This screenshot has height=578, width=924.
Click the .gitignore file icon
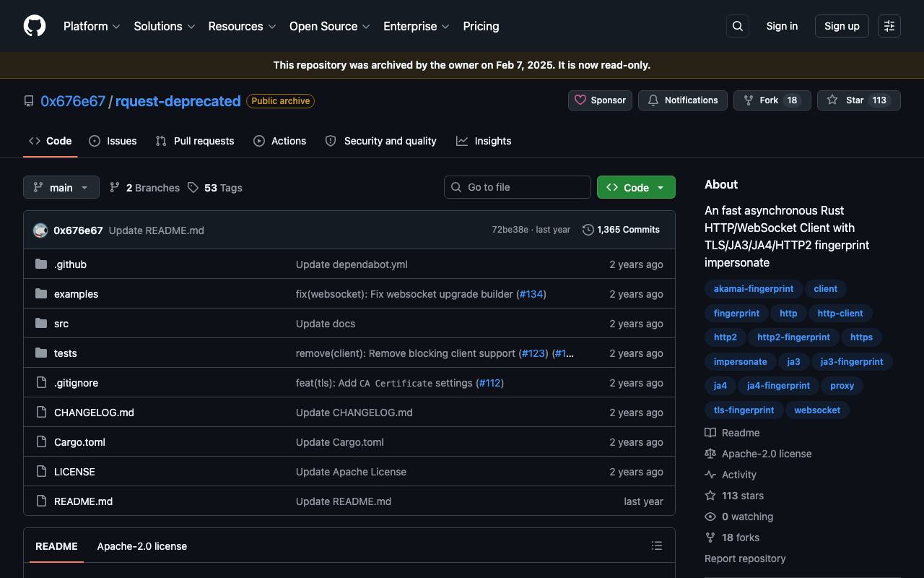click(41, 383)
